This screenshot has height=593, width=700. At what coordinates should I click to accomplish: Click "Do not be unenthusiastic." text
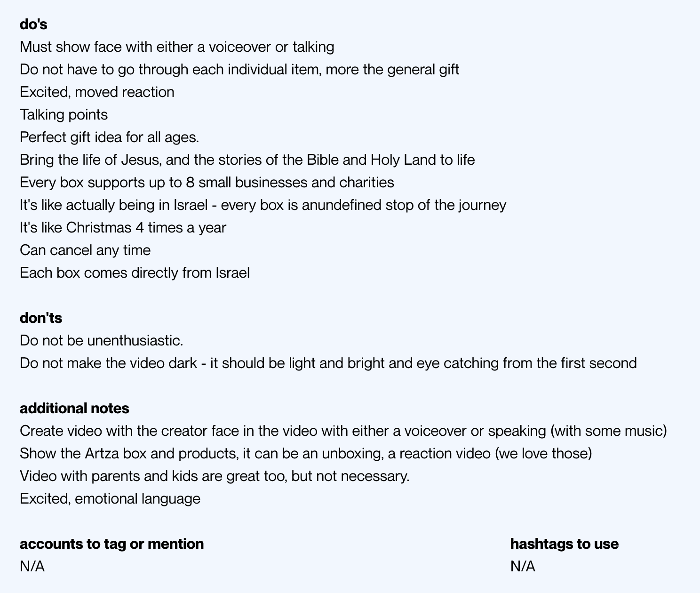pos(101,341)
